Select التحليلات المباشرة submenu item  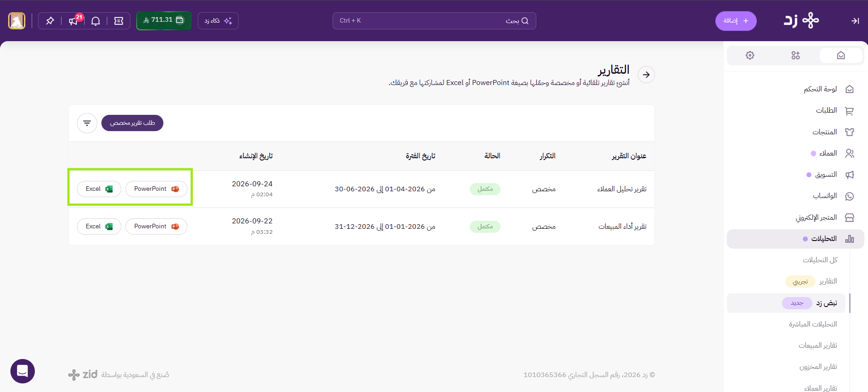[x=813, y=324]
